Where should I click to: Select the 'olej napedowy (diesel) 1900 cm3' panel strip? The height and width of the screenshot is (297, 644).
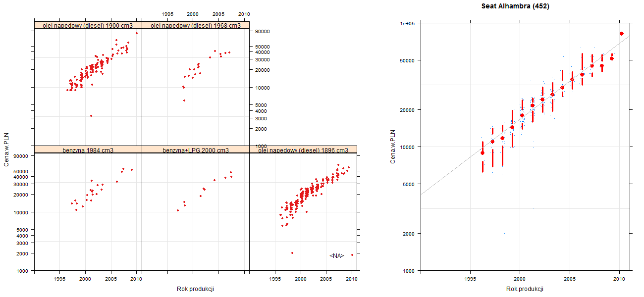pyautogui.click(x=88, y=25)
